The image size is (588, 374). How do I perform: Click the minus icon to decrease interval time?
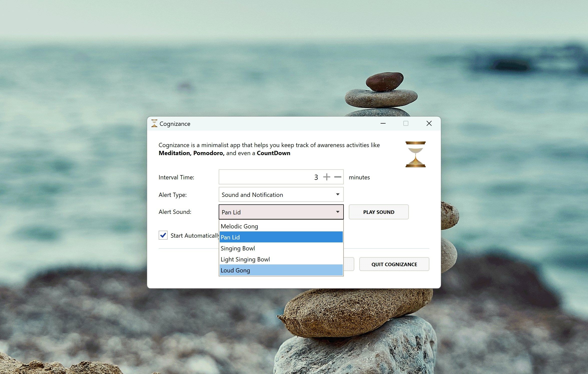338,177
